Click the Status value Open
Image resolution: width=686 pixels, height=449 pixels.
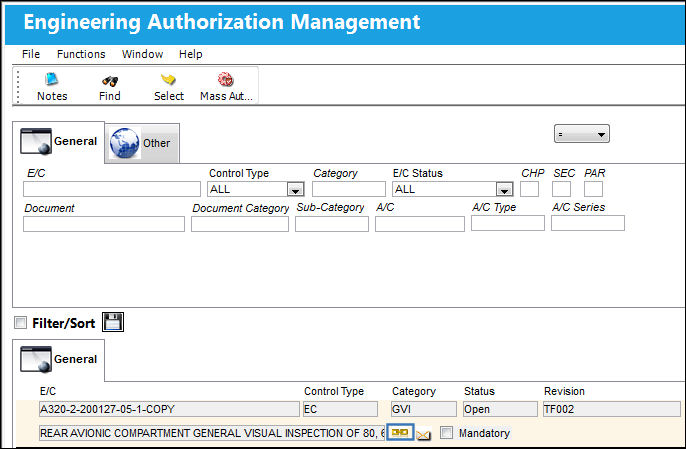[x=500, y=409]
